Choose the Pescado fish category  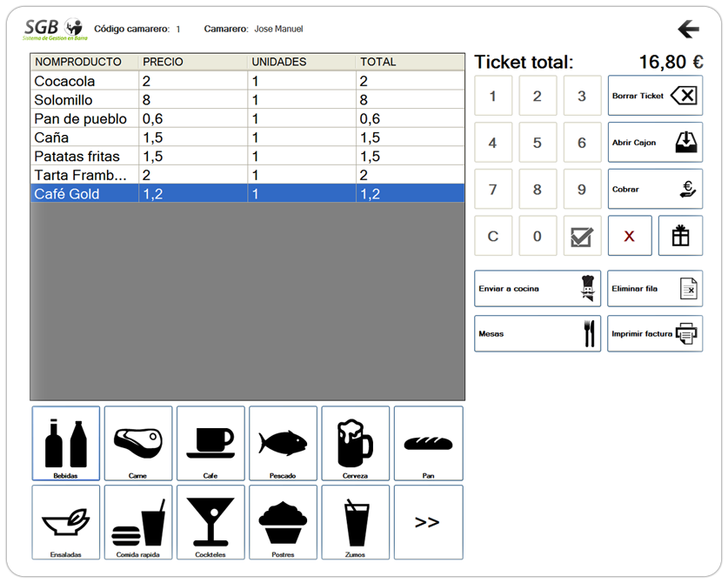pos(284,443)
